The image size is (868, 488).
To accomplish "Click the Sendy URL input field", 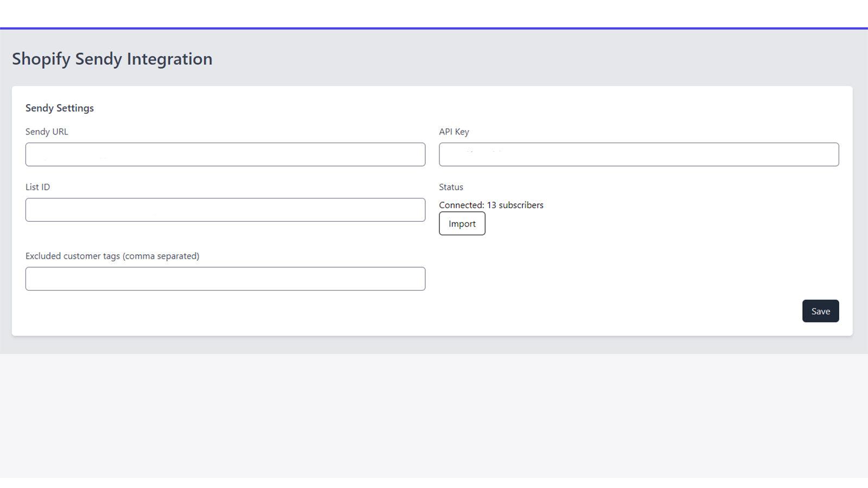I will point(225,155).
